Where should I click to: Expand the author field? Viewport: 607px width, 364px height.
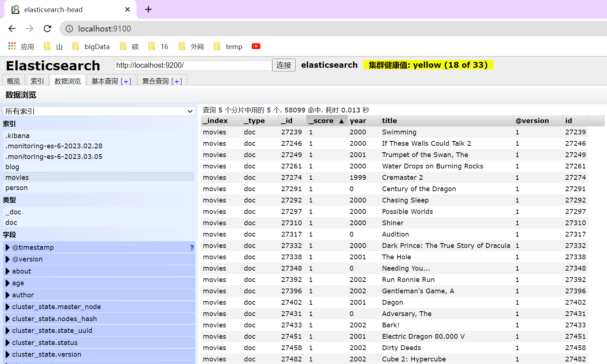coord(8,295)
